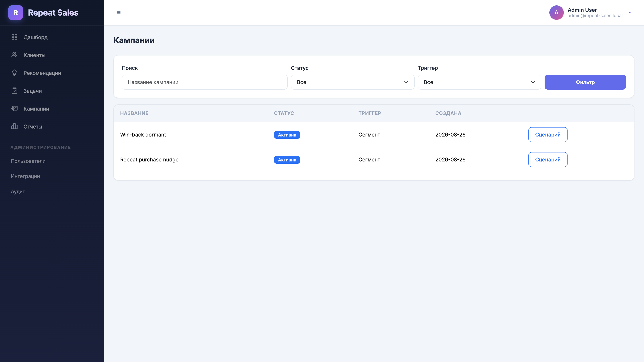Toggle the hamburger sidebar menu icon
Image resolution: width=644 pixels, height=362 pixels.
coord(119,13)
